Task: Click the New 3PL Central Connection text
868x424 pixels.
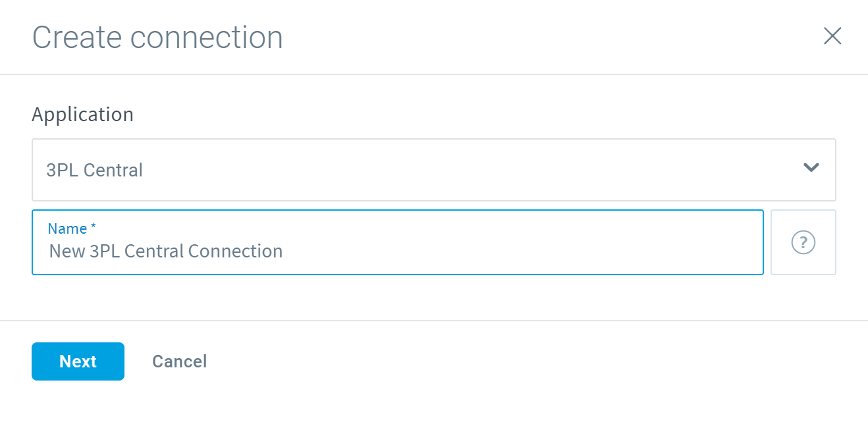Action: coord(166,251)
